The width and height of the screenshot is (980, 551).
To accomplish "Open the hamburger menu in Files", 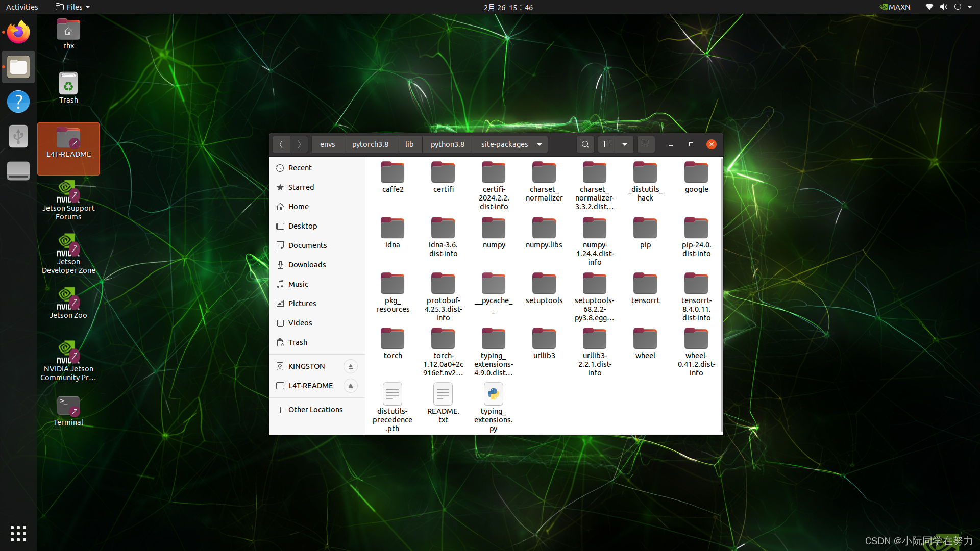I will pyautogui.click(x=646, y=144).
